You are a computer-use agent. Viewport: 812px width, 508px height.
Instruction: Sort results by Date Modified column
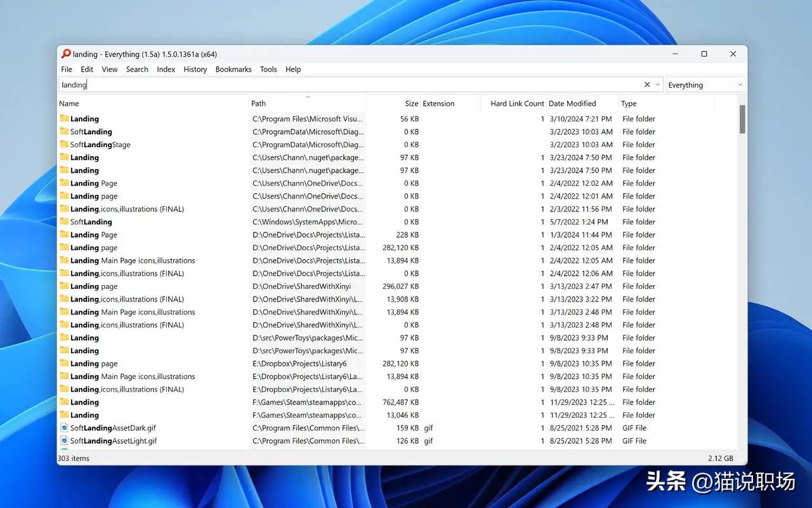click(x=572, y=104)
